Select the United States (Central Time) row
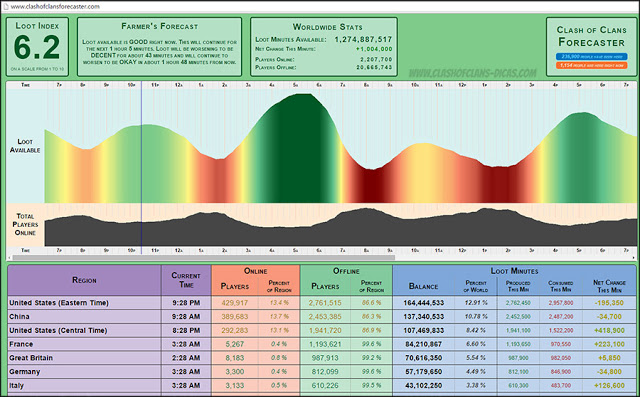This screenshot has width=640, height=397. click(322, 330)
